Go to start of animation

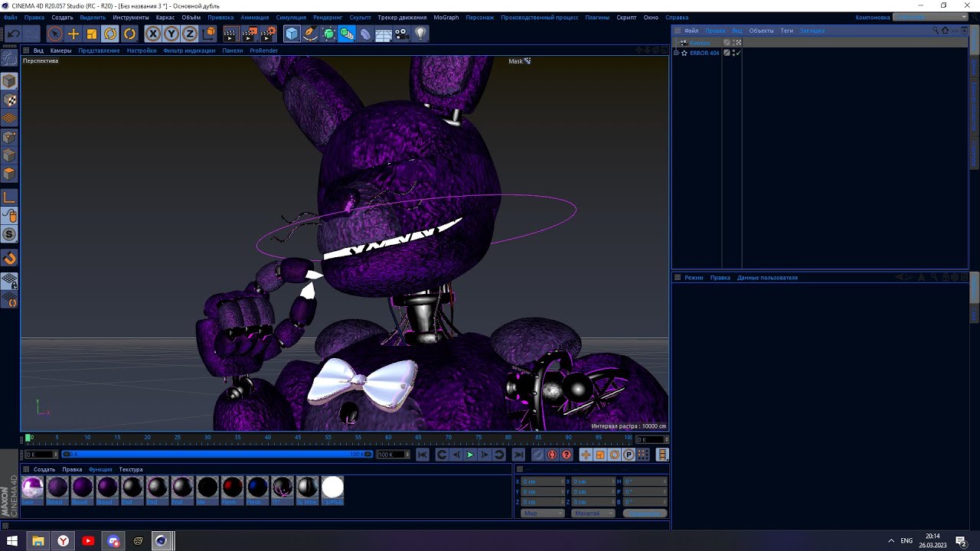coord(422,455)
